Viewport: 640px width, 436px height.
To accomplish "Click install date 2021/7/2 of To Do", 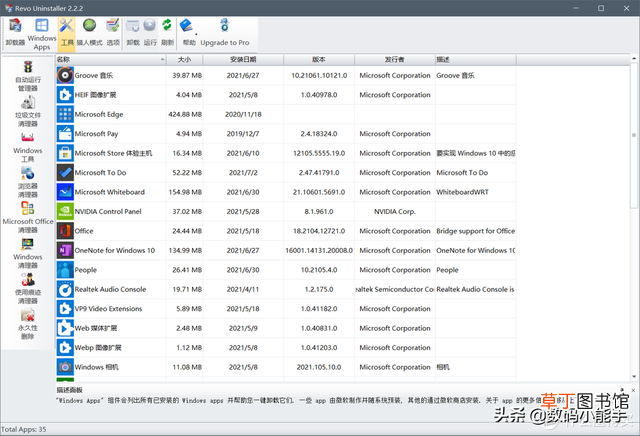I will tap(243, 173).
